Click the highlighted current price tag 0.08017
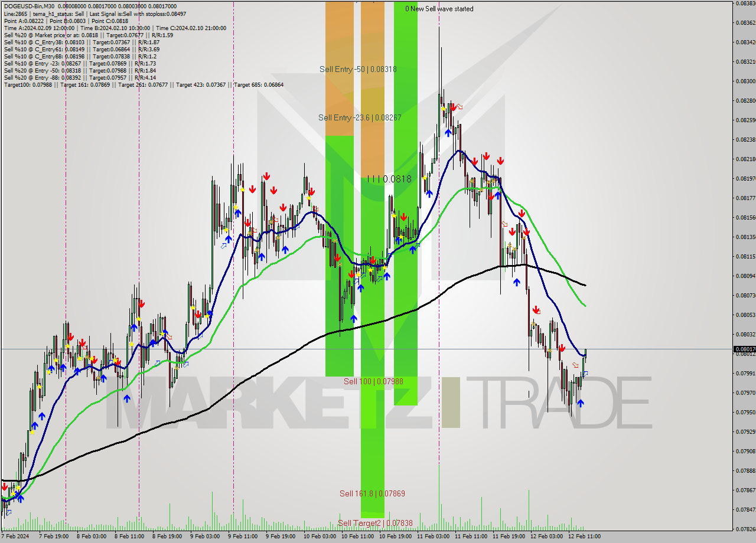Image resolution: width=756 pixels, height=543 pixels. (x=744, y=349)
